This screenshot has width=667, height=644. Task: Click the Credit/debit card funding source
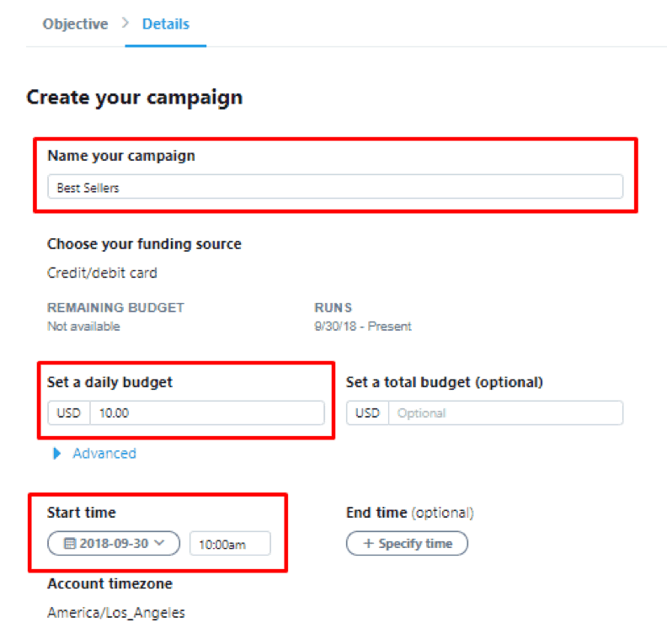(x=102, y=273)
